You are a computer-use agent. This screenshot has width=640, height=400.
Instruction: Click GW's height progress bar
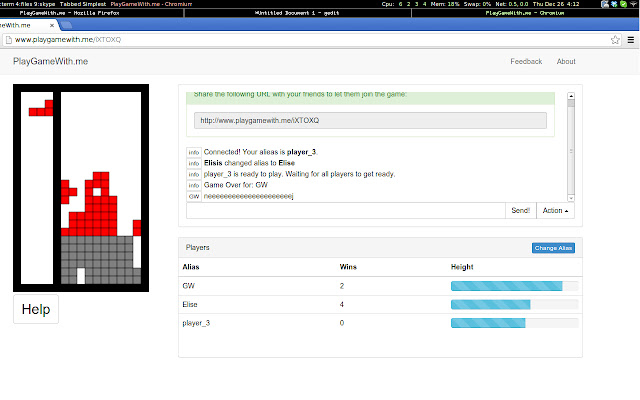(514, 286)
